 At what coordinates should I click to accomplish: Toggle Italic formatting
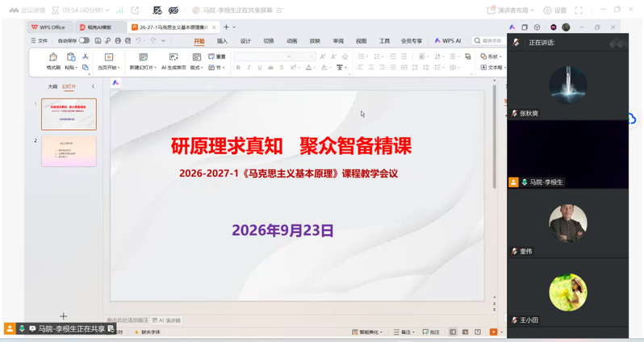249,67
